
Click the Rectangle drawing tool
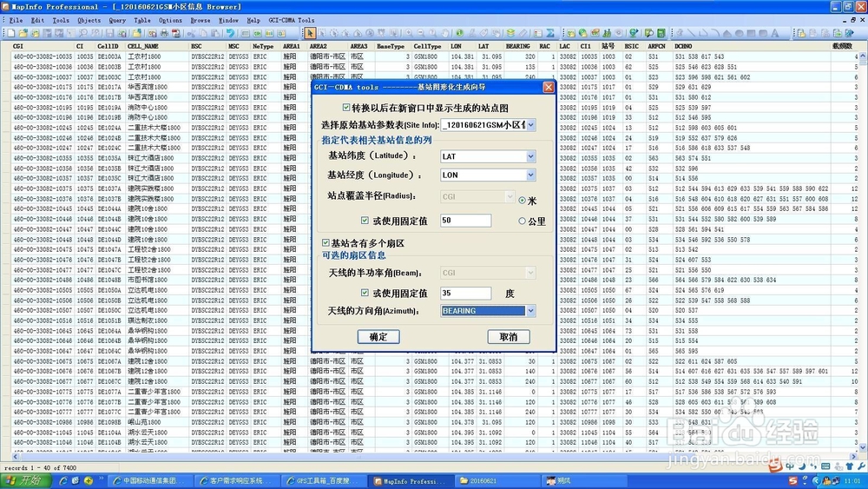point(751,33)
